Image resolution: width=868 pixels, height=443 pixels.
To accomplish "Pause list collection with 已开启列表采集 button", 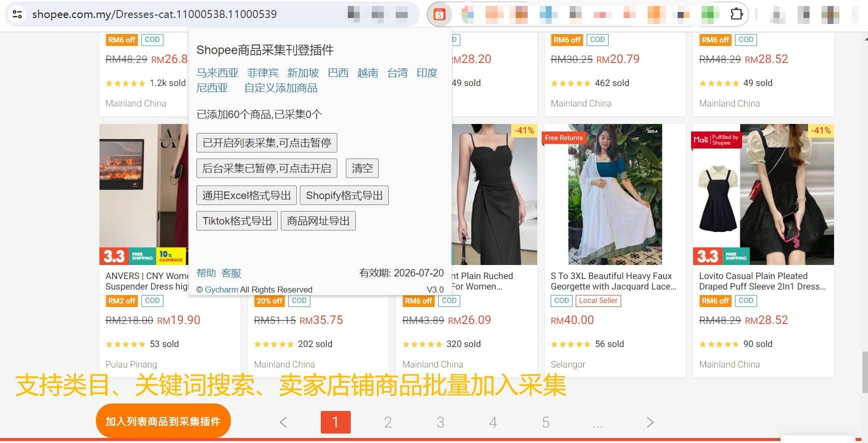I will pyautogui.click(x=267, y=142).
